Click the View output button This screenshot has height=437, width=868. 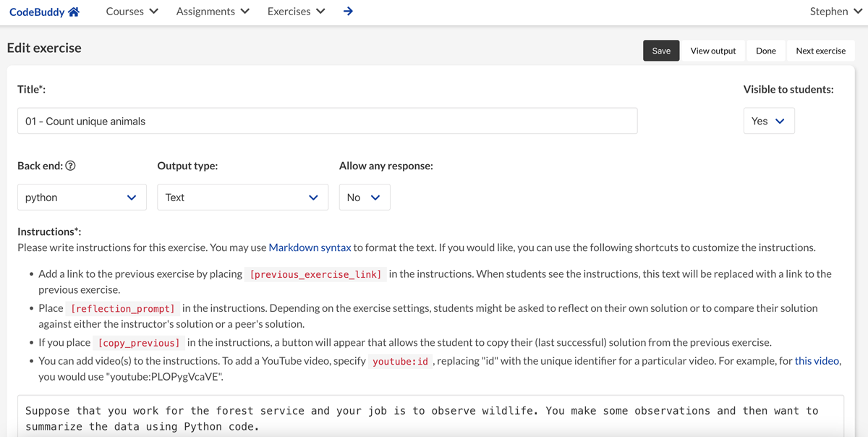point(712,51)
